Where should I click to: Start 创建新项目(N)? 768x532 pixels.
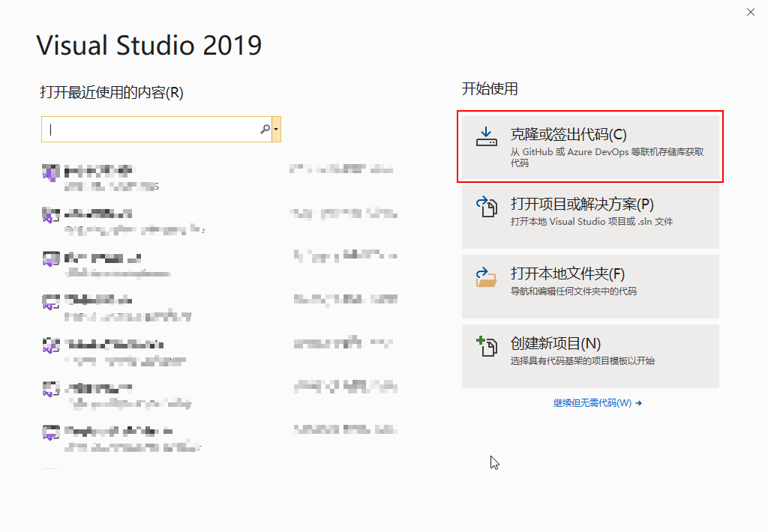click(590, 356)
